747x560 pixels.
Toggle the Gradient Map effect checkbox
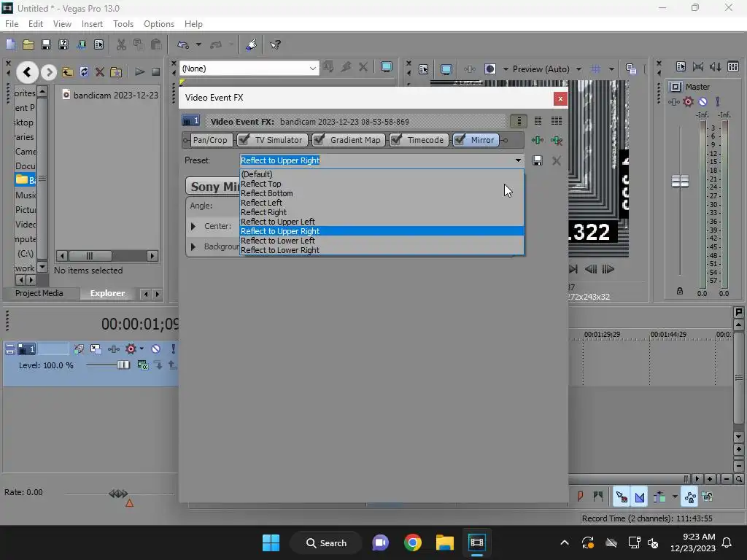pyautogui.click(x=319, y=139)
